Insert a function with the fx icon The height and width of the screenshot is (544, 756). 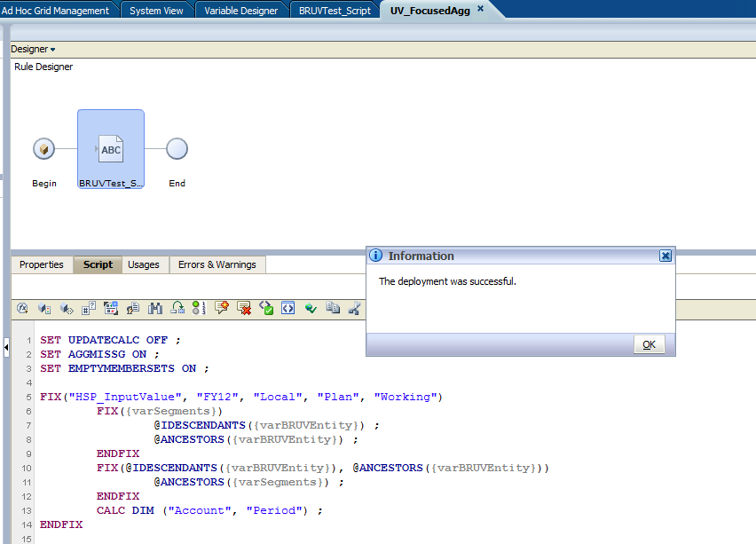click(22, 308)
